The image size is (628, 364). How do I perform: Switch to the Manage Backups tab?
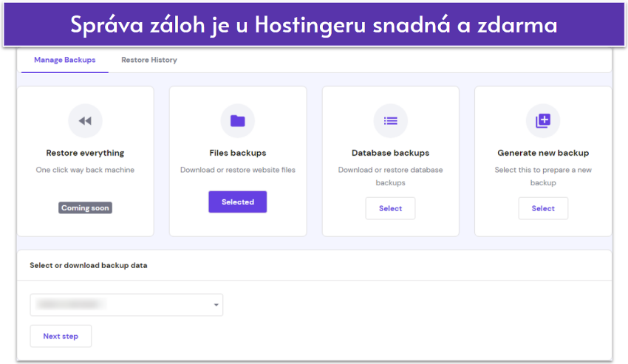65,60
